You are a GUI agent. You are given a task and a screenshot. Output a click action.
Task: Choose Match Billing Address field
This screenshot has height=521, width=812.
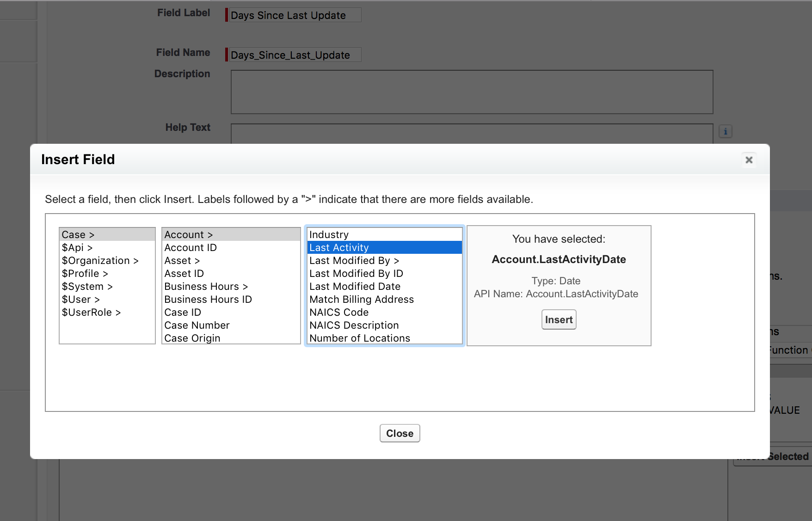tap(361, 300)
